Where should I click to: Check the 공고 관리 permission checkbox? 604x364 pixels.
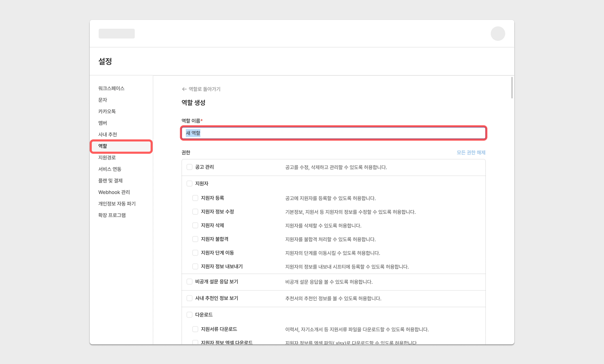(189, 167)
